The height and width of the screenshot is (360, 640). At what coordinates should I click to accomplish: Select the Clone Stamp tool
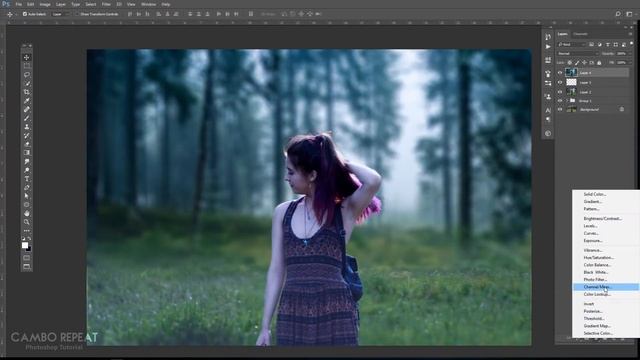pyautogui.click(x=27, y=127)
